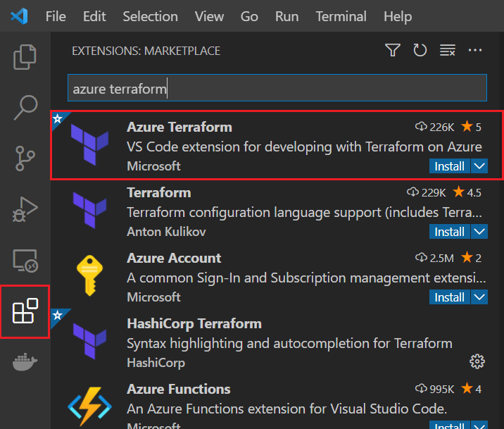Open the Run and Debug view
The image size is (504, 429).
click(25, 209)
